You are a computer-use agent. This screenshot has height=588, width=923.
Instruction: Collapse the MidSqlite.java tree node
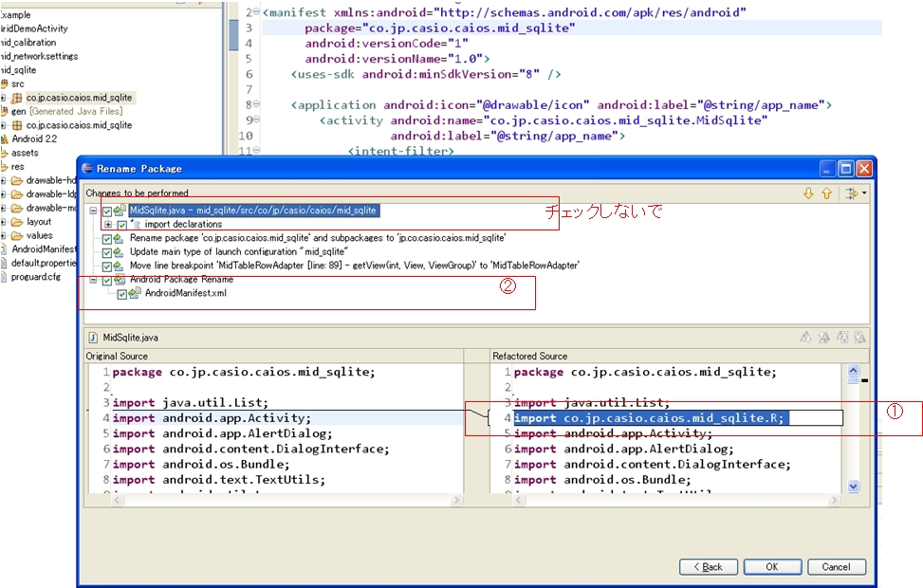[93, 211]
